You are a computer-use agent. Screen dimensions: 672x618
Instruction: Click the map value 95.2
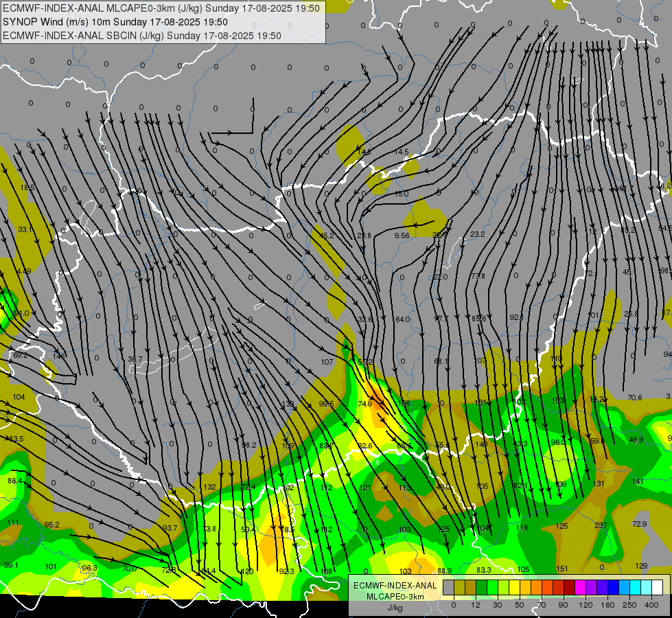pos(51,525)
